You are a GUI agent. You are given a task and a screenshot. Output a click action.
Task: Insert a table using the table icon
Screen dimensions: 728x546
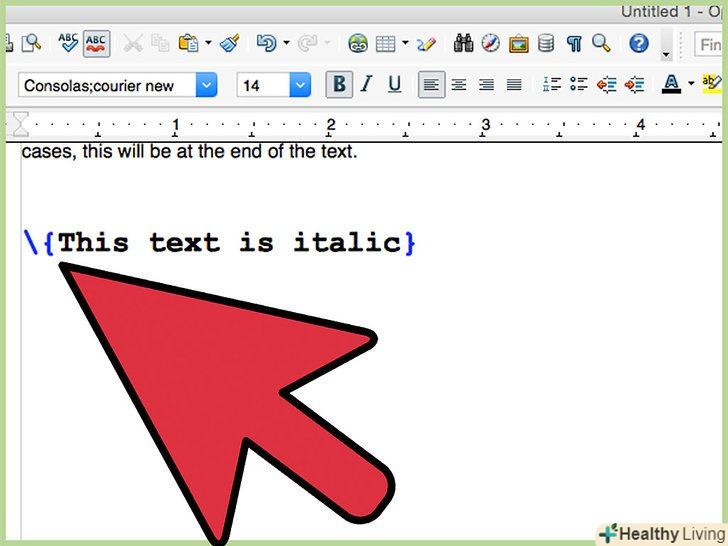[385, 43]
